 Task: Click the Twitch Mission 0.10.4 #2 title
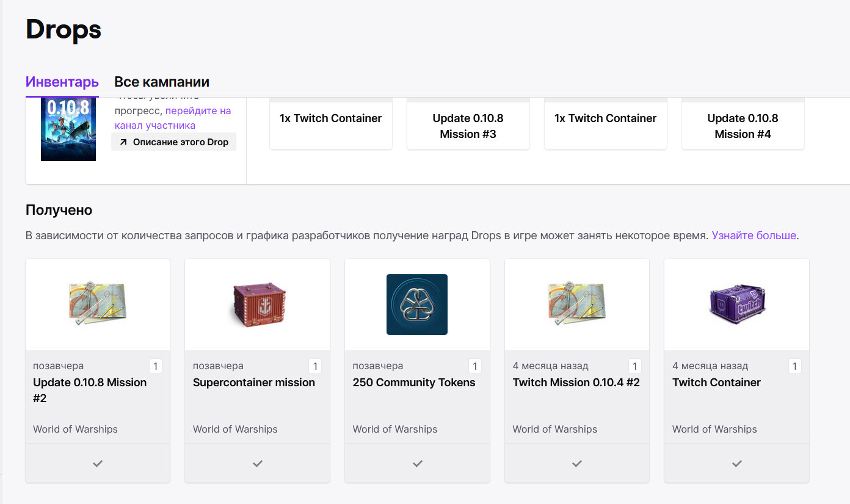click(x=576, y=383)
